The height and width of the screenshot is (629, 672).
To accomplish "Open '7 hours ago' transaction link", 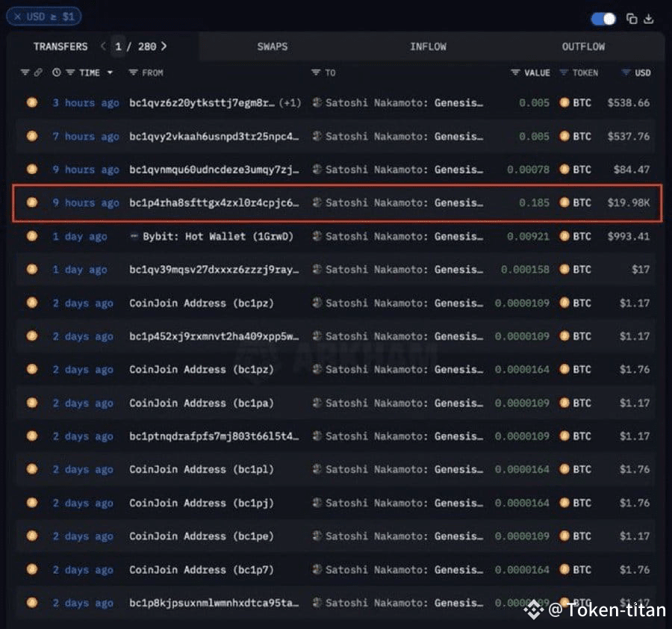I will (x=86, y=137).
